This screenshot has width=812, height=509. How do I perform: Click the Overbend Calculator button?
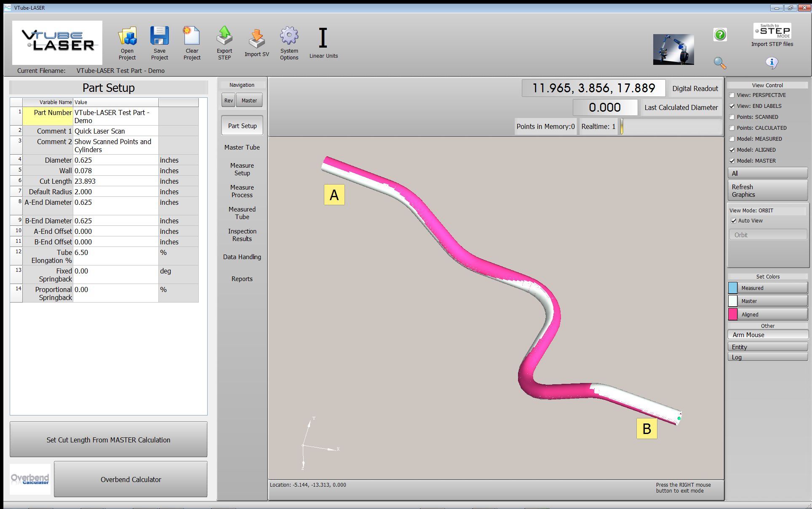coord(131,480)
